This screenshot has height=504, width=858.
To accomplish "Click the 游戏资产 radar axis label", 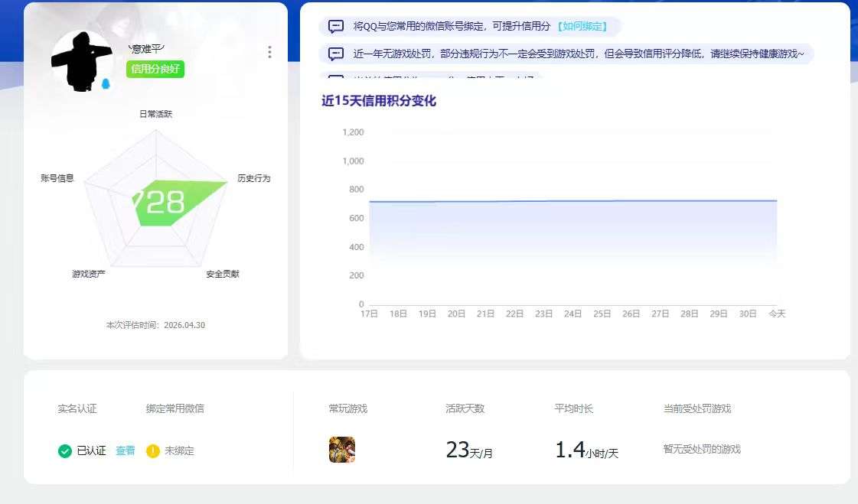I will 89,273.
